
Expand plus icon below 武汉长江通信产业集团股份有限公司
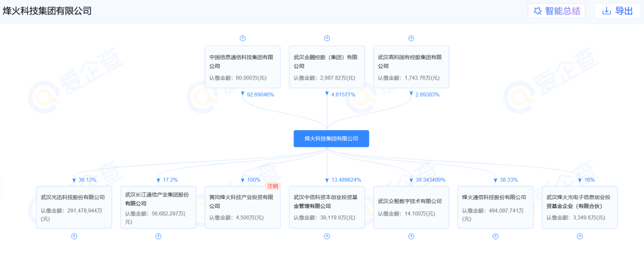click(158, 236)
